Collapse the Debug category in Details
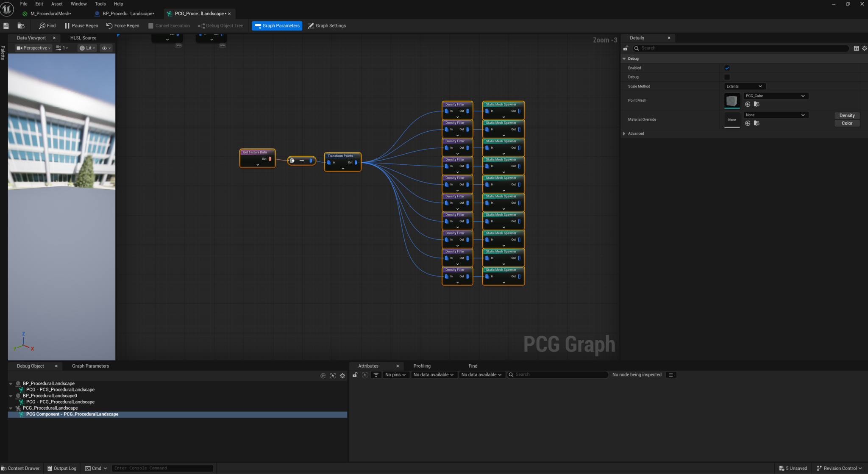868x474 pixels. (x=624, y=59)
